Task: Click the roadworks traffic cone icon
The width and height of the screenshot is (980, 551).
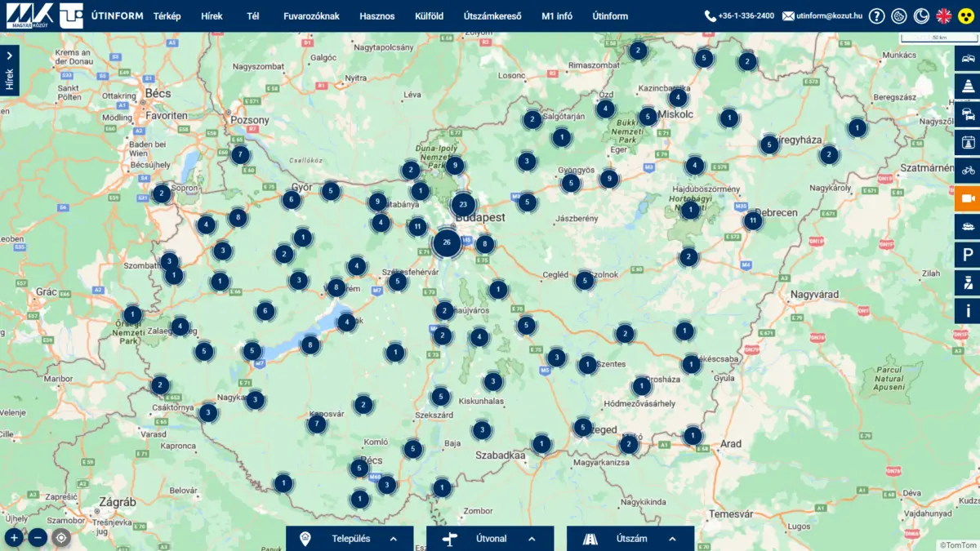Action: click(x=968, y=86)
